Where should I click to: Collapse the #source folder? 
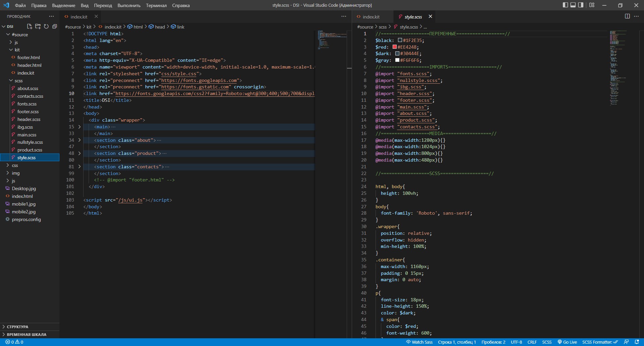tap(8, 34)
